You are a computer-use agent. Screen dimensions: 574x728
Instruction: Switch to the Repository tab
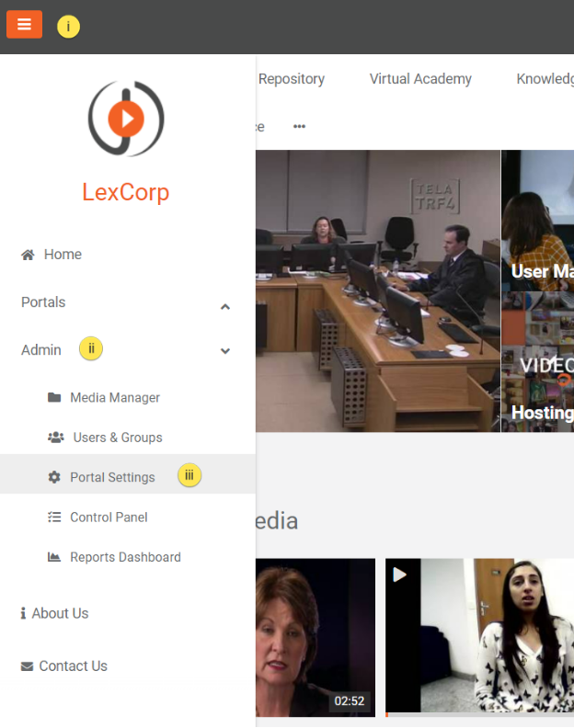pyautogui.click(x=292, y=79)
